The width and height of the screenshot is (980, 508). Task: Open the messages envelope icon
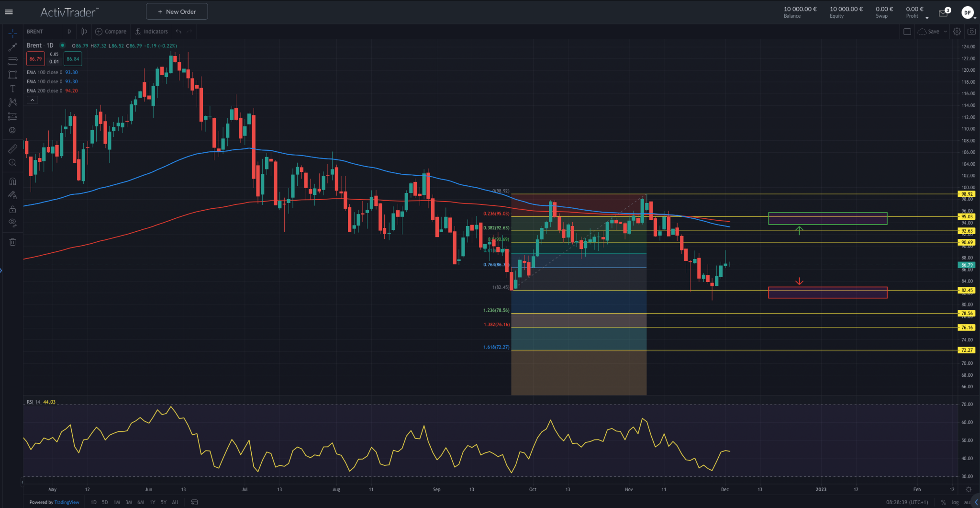pyautogui.click(x=943, y=13)
